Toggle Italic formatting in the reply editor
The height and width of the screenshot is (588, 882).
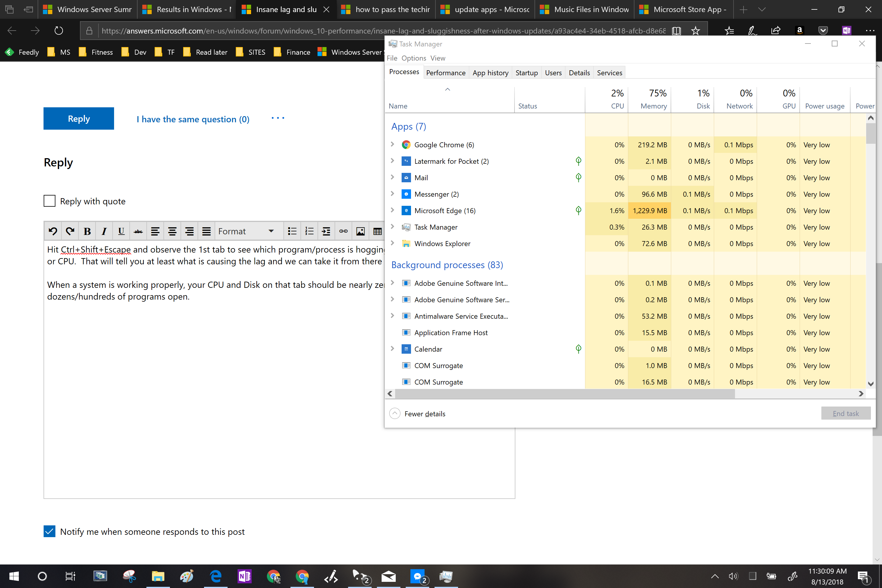pyautogui.click(x=104, y=231)
